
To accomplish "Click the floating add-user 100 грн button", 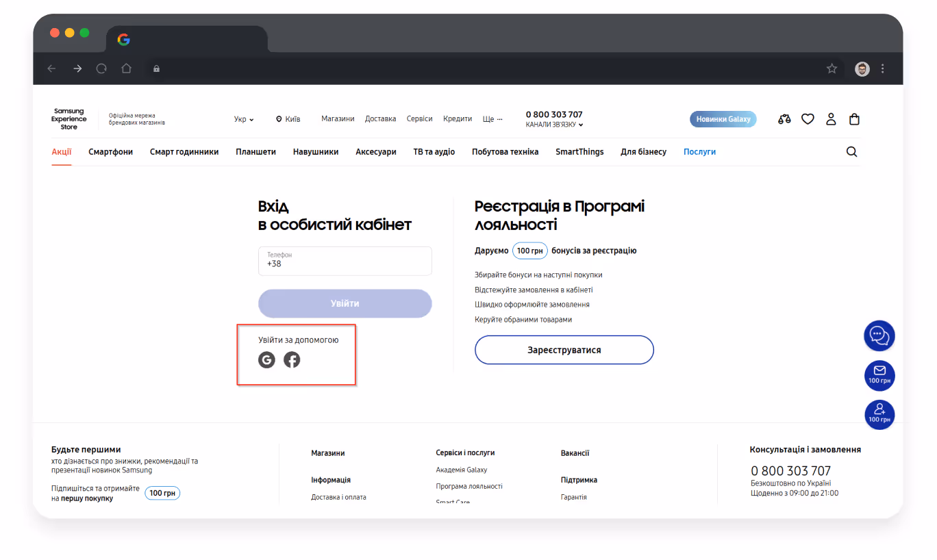I will point(879,414).
